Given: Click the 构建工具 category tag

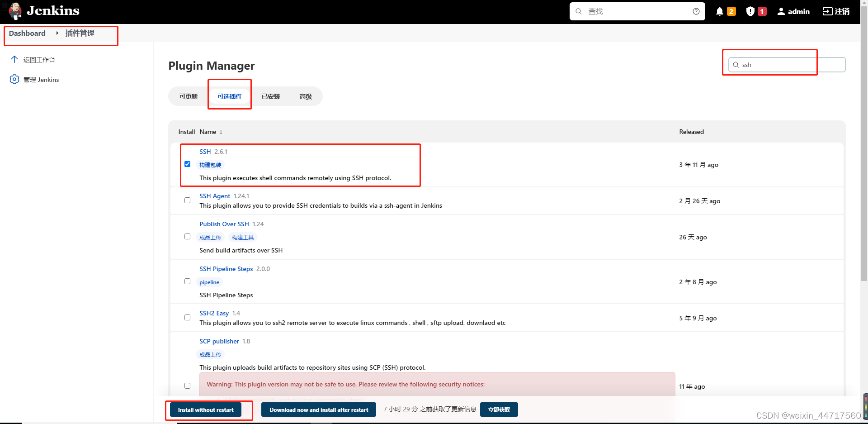Looking at the screenshot, I should click(x=243, y=238).
